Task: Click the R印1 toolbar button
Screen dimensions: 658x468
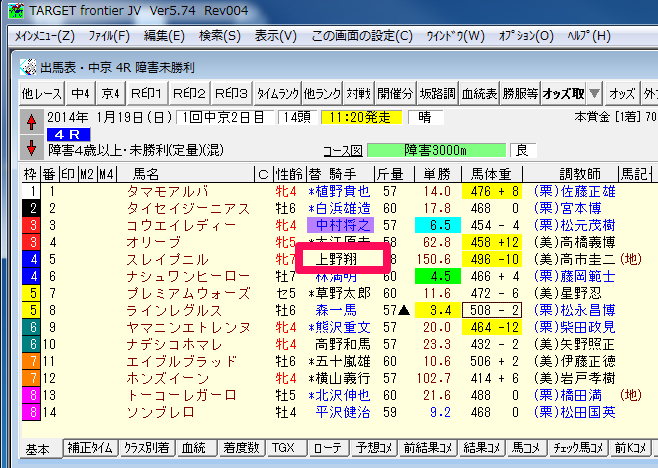Action: [146, 93]
